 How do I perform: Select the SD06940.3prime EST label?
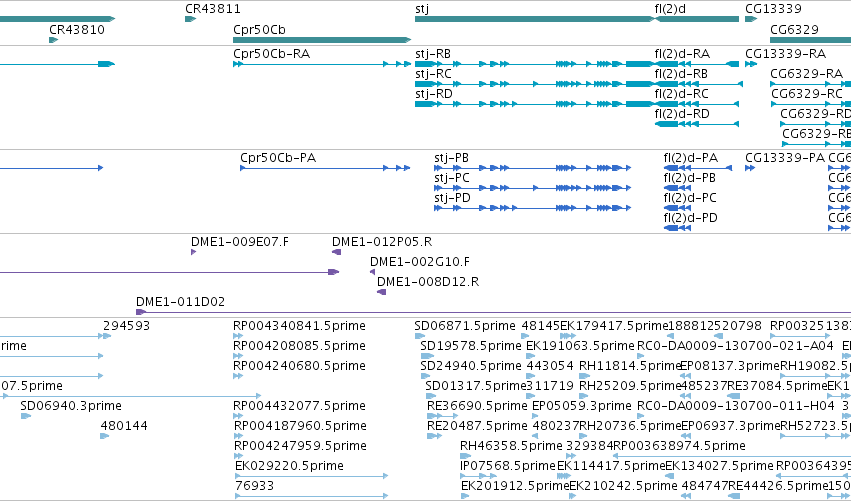pos(71,406)
